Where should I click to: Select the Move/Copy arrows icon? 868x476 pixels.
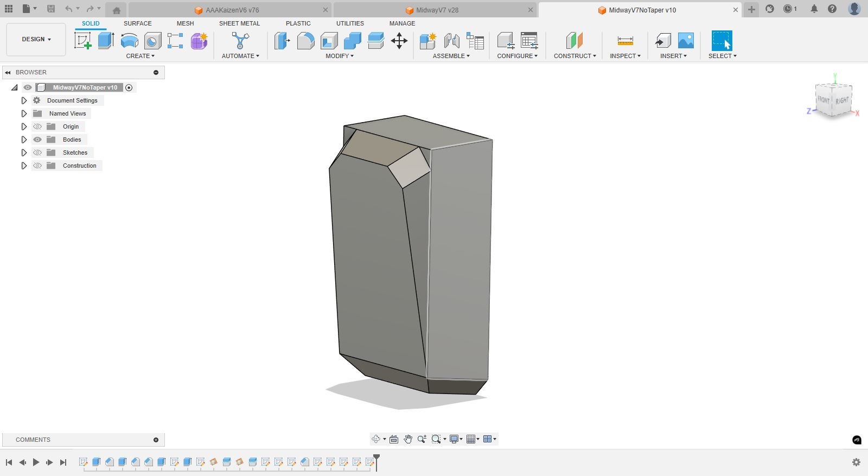pos(399,41)
